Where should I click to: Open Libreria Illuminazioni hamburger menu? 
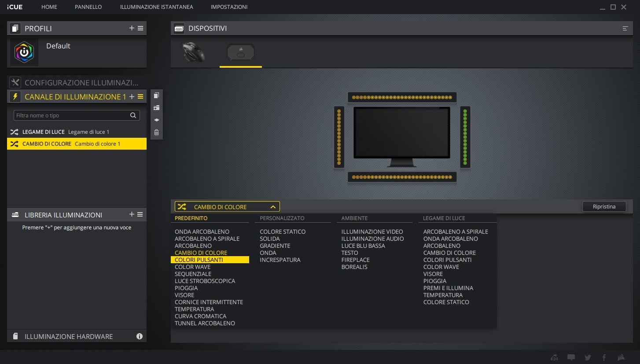pos(140,214)
